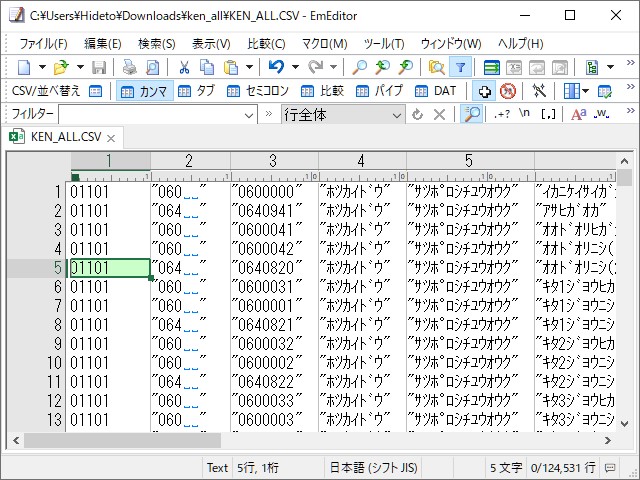640x480 pixels.
Task: Open the ファイル(F) menu
Action: point(43,43)
